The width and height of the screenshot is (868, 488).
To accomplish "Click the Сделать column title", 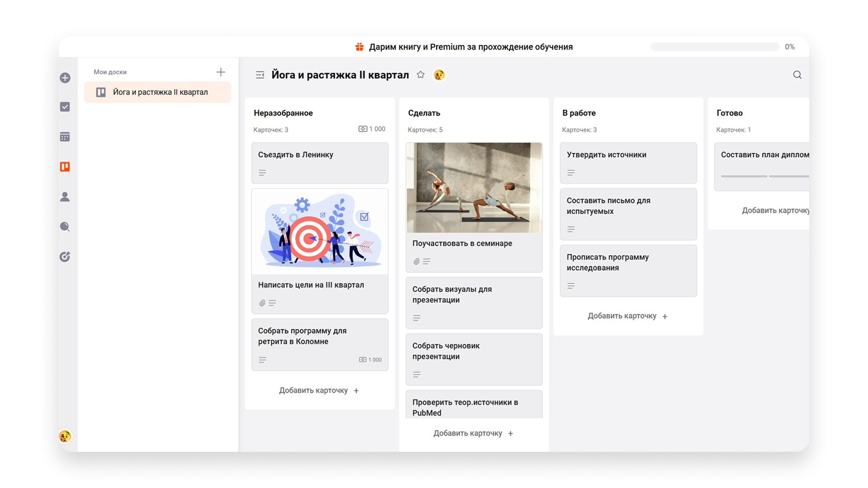I will [424, 113].
